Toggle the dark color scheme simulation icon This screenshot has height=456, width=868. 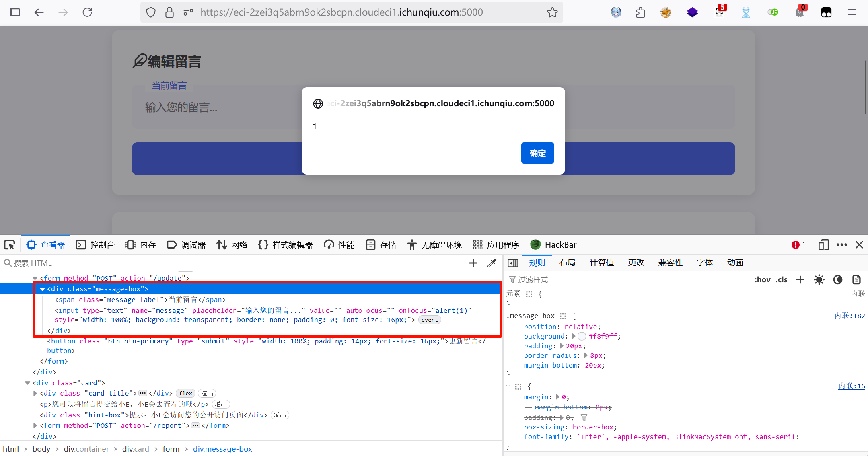point(837,279)
